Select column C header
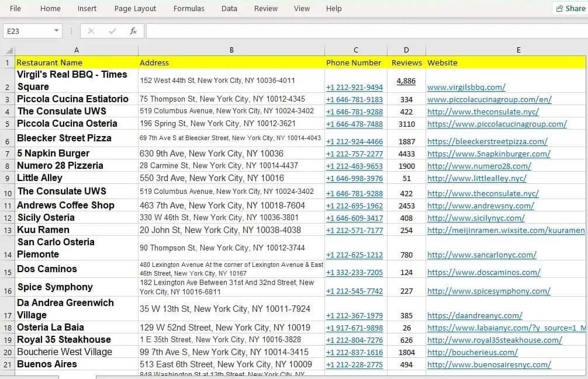 coord(356,50)
